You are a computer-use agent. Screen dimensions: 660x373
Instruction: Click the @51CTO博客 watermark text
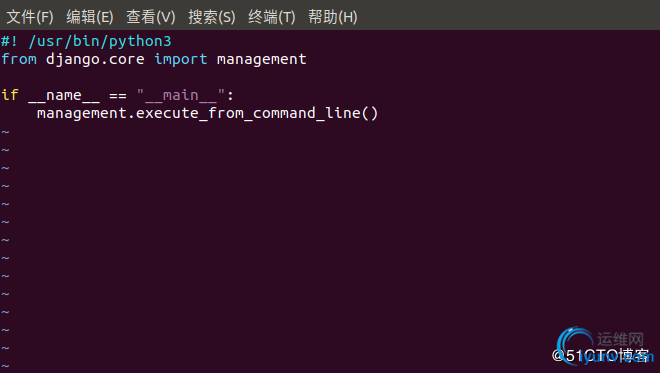point(600,356)
